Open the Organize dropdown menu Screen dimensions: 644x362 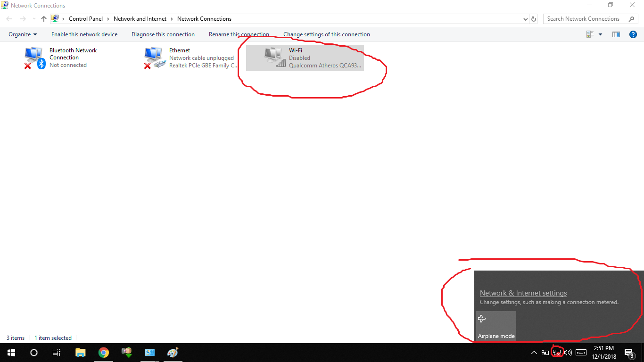[23, 34]
